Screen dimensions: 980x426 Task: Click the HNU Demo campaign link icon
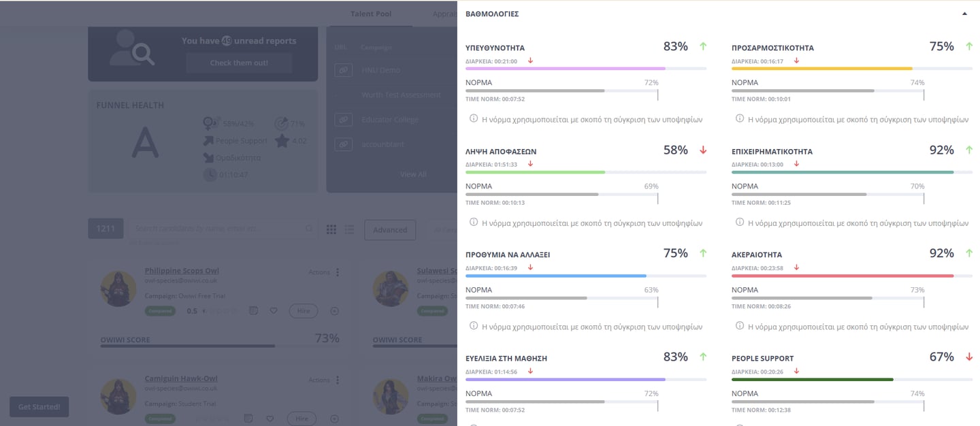click(x=345, y=70)
